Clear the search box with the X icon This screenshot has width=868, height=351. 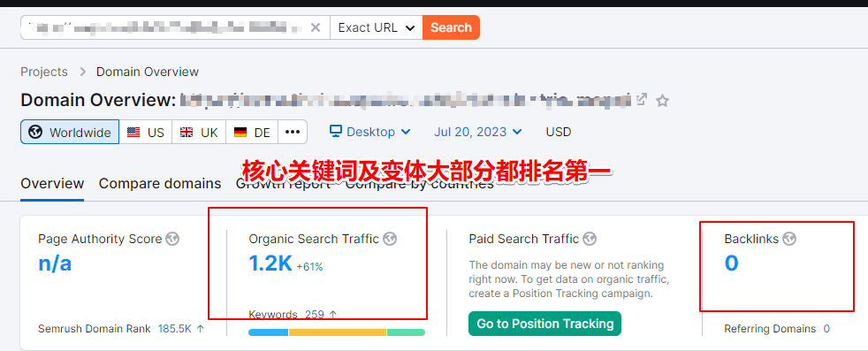(x=315, y=27)
